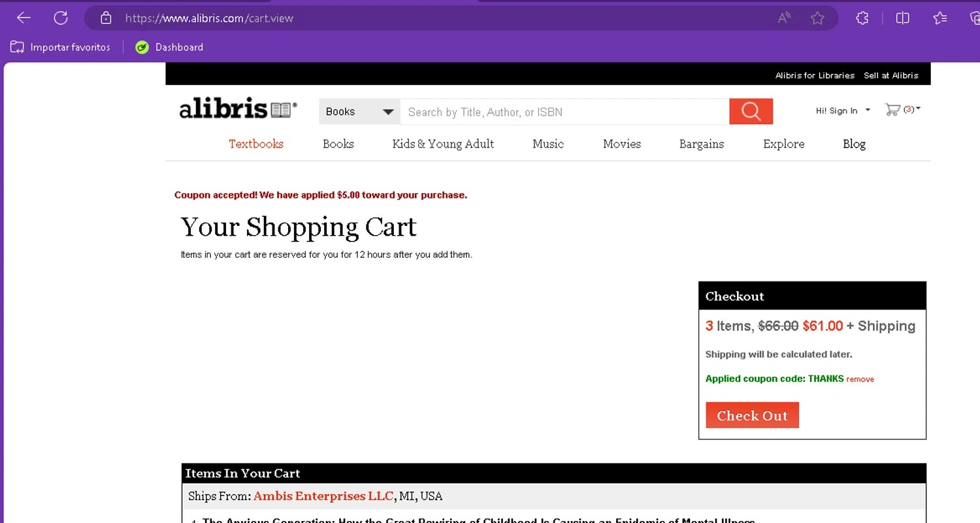Open the Books navigation menu
Viewport: 980px width, 523px height.
tap(338, 144)
